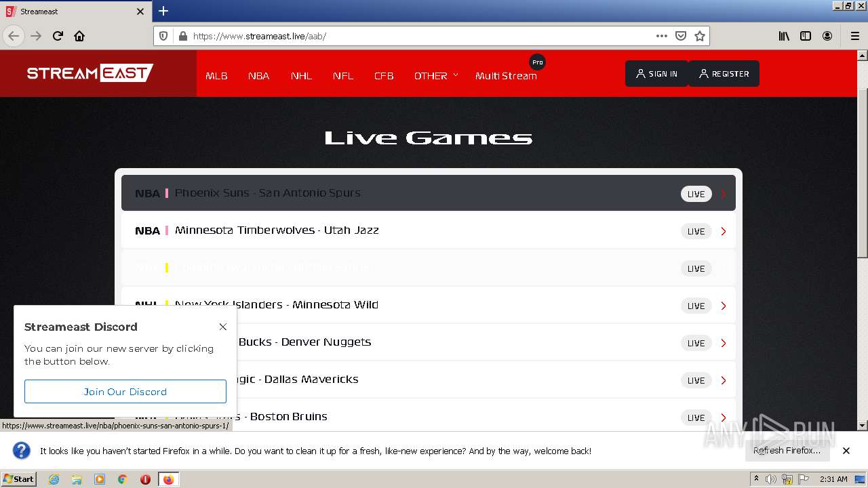
Task: Open the NHL section
Action: click(301, 76)
